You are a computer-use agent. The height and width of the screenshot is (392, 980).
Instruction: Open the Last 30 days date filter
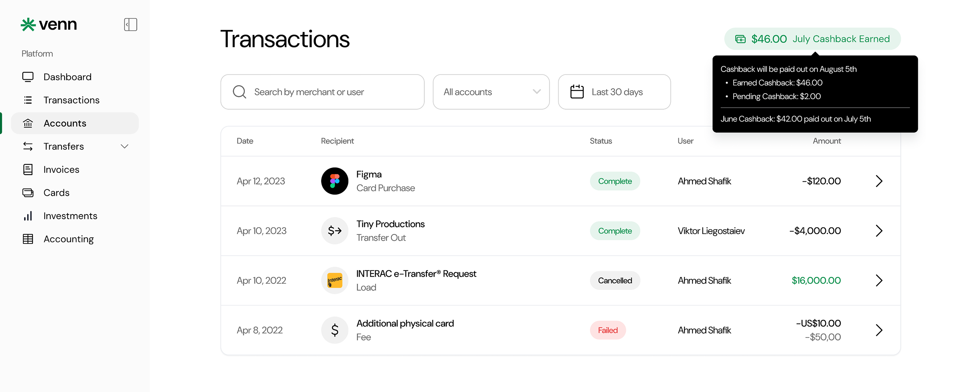tap(614, 92)
